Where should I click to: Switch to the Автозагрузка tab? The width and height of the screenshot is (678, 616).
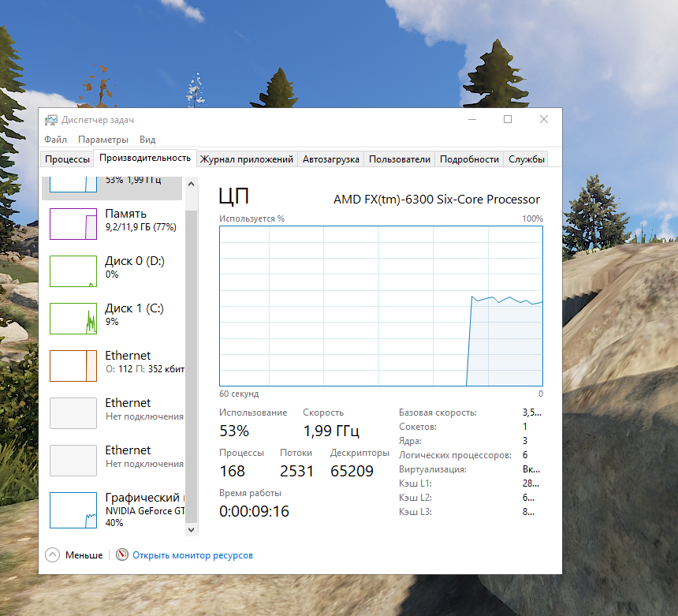(331, 159)
